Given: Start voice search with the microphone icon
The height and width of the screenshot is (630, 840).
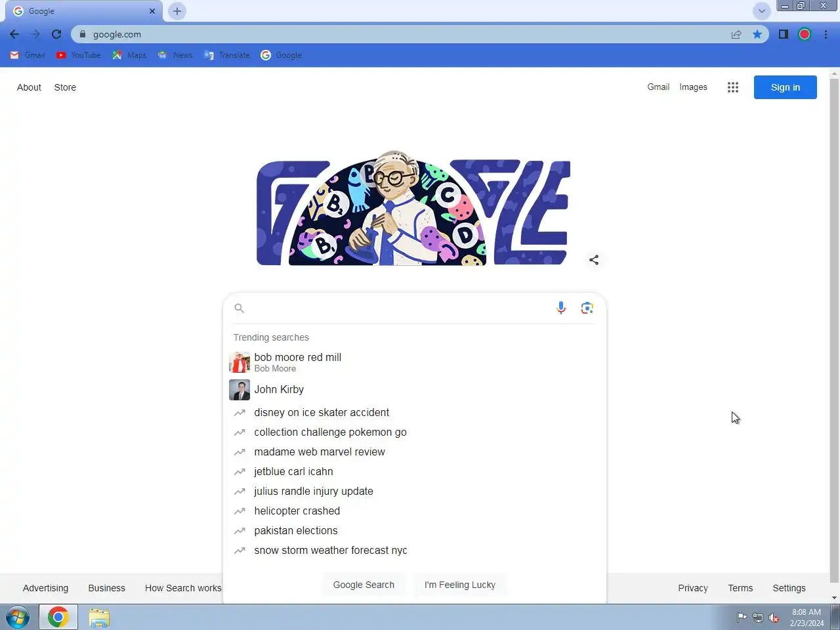Looking at the screenshot, I should pyautogui.click(x=561, y=308).
